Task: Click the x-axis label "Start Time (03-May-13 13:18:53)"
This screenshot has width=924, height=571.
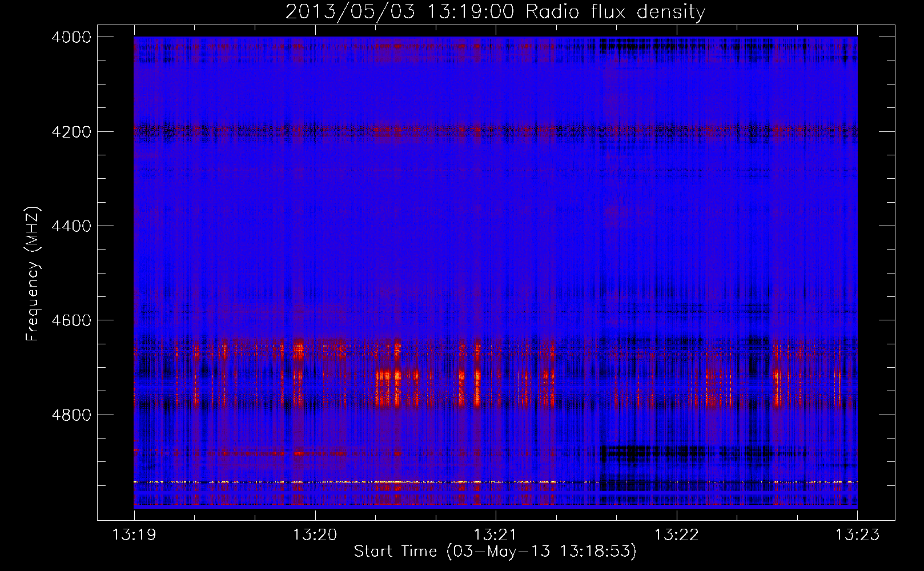Action: pos(495,552)
